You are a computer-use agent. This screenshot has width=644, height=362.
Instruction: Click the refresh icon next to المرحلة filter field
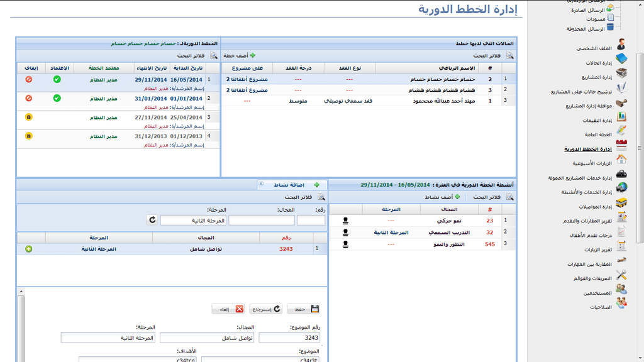pyautogui.click(x=152, y=221)
